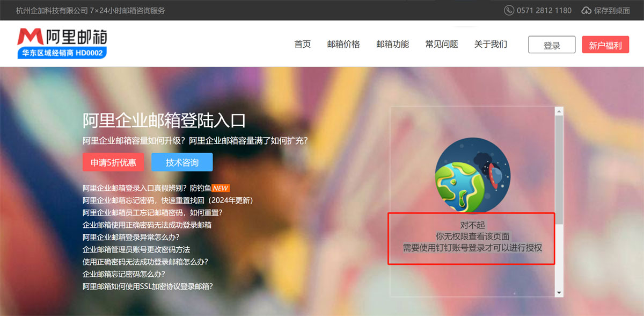
Task: Open link 企业邮箱忘记密码怎么办?
Action: click(124, 274)
